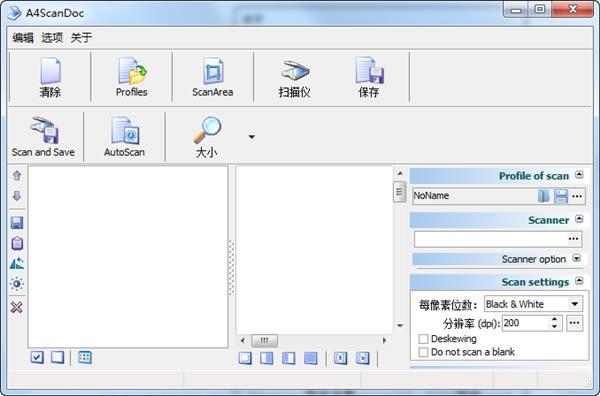The image size is (600, 396).
Task: Enable Do not scan a blank checkbox
Action: (x=423, y=352)
